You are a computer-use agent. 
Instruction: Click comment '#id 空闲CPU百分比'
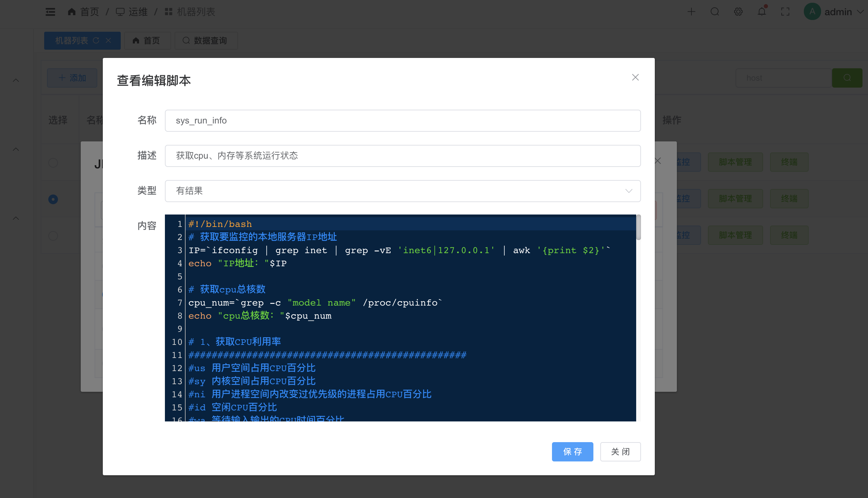[233, 408]
